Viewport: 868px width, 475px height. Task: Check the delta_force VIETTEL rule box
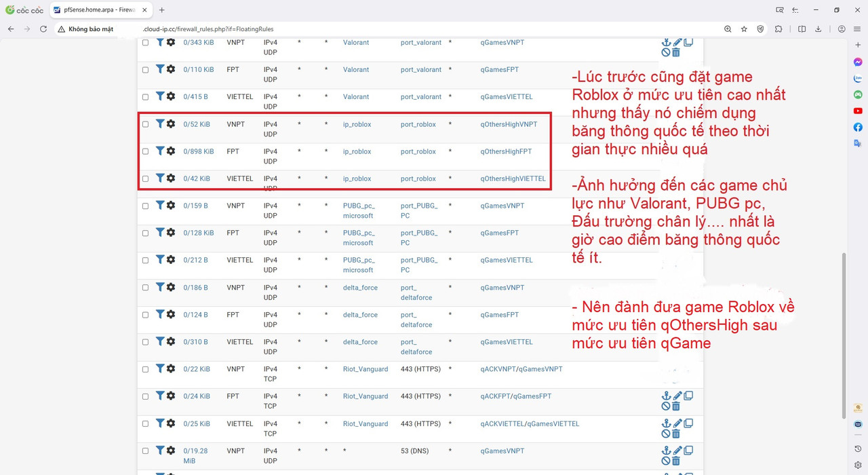click(145, 342)
